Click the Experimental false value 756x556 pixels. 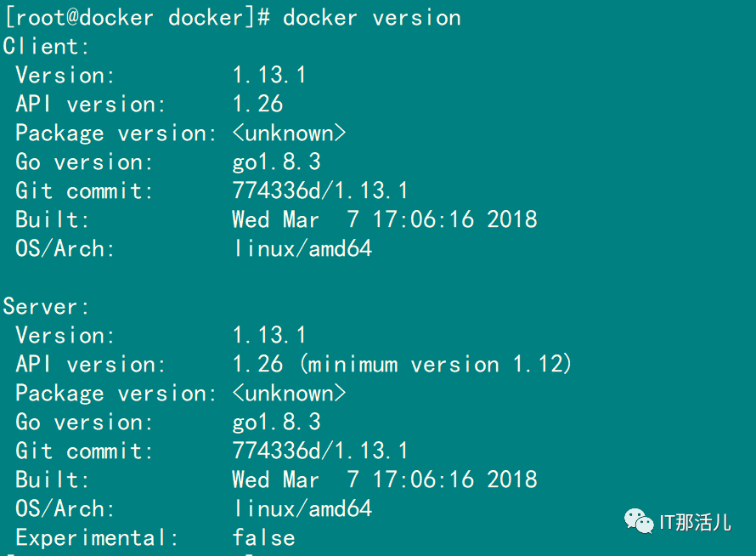[263, 537]
